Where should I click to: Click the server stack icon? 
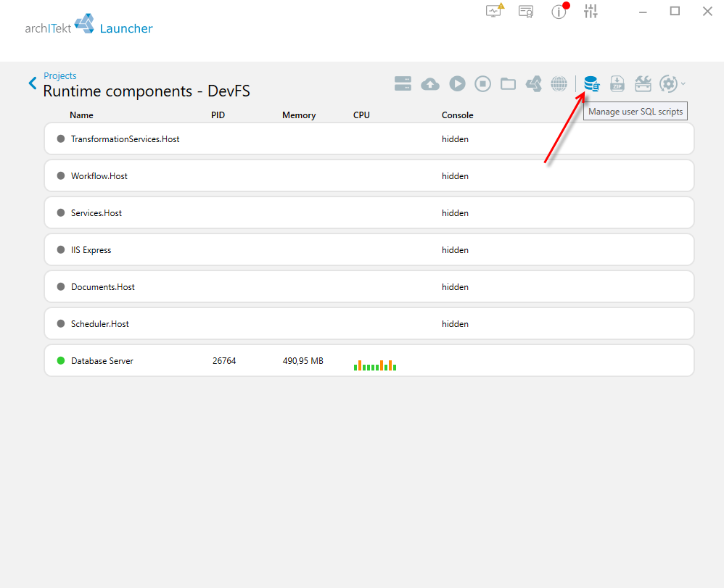[403, 83]
